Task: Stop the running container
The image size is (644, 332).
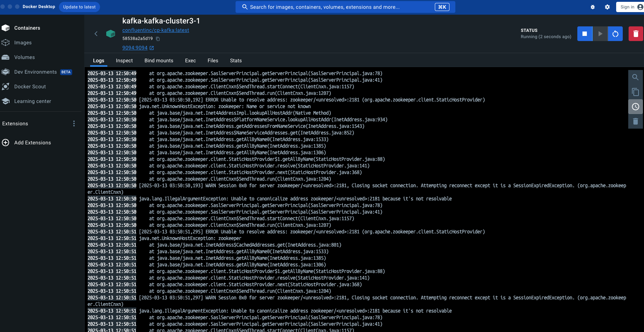Action: click(585, 34)
